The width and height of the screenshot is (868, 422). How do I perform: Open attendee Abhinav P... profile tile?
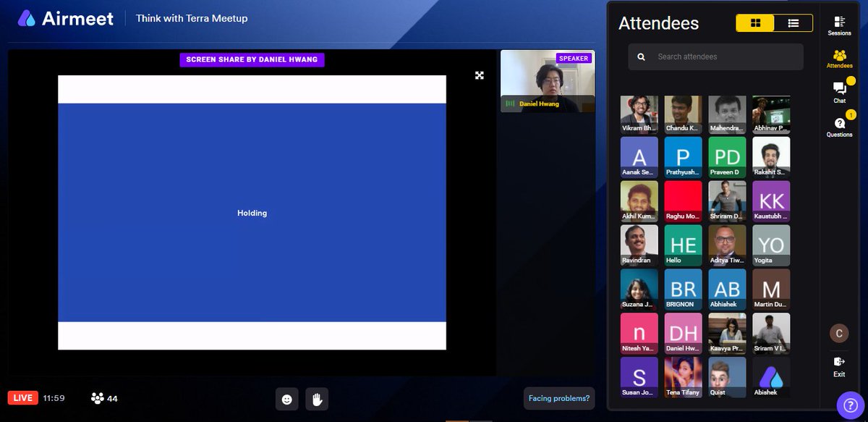pyautogui.click(x=771, y=114)
